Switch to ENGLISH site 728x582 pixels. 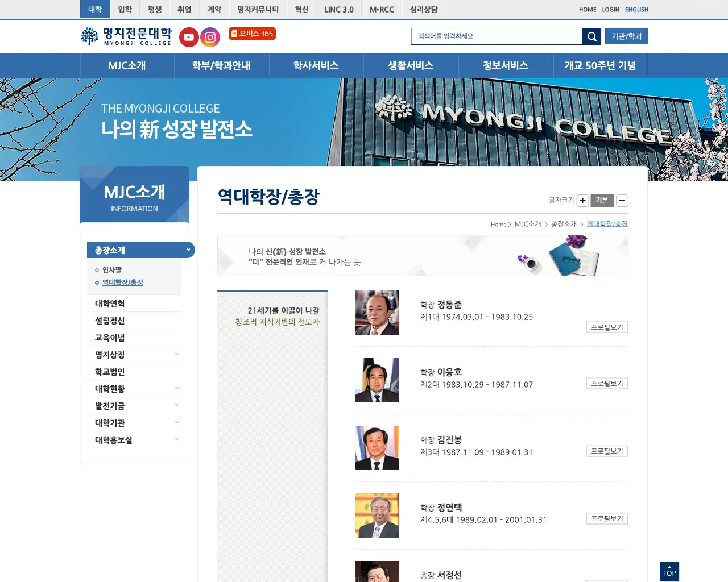coord(636,10)
